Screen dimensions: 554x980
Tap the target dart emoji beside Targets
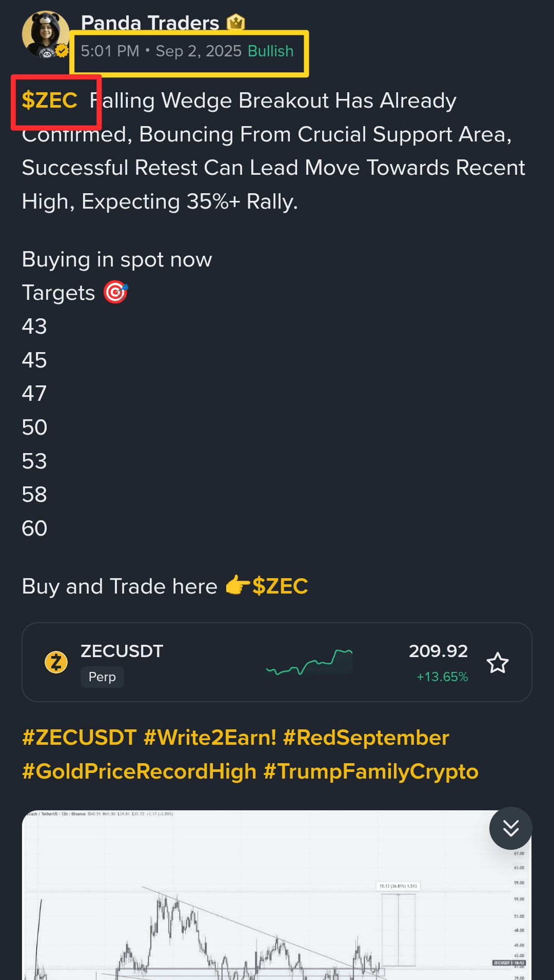[115, 292]
